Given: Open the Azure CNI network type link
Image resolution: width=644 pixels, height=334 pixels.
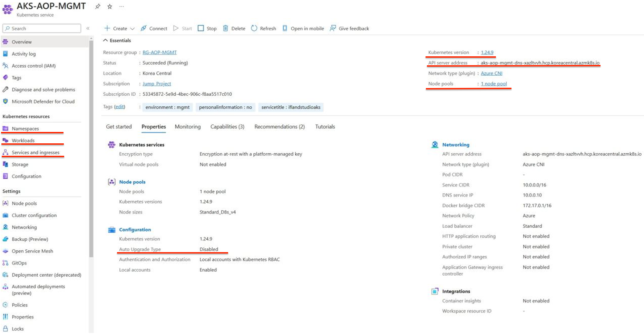Looking at the screenshot, I should pos(491,73).
